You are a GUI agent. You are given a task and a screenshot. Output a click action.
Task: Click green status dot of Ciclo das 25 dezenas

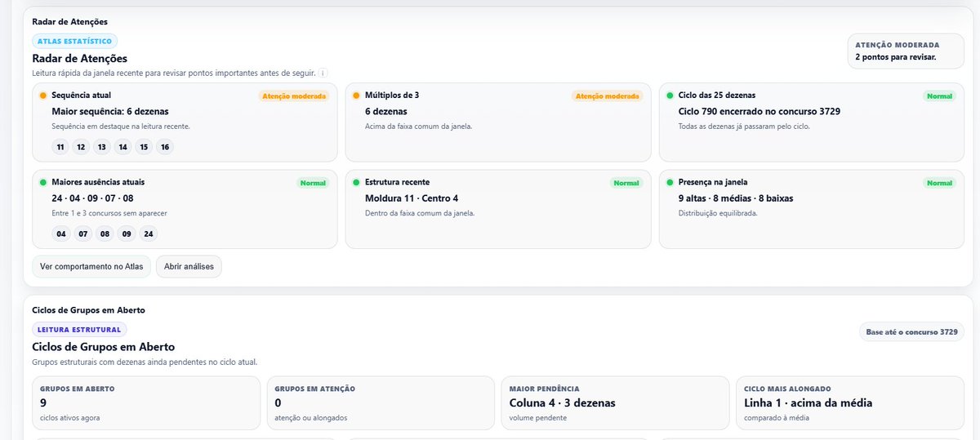pos(670,96)
